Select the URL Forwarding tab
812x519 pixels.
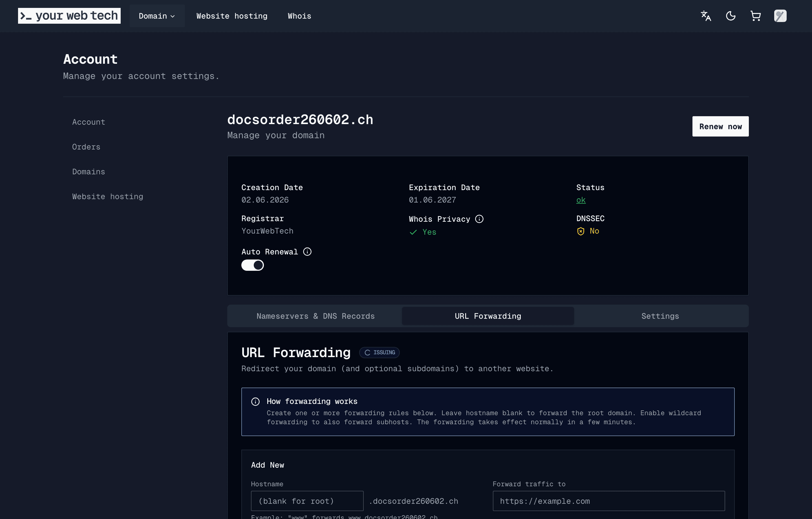coord(488,316)
